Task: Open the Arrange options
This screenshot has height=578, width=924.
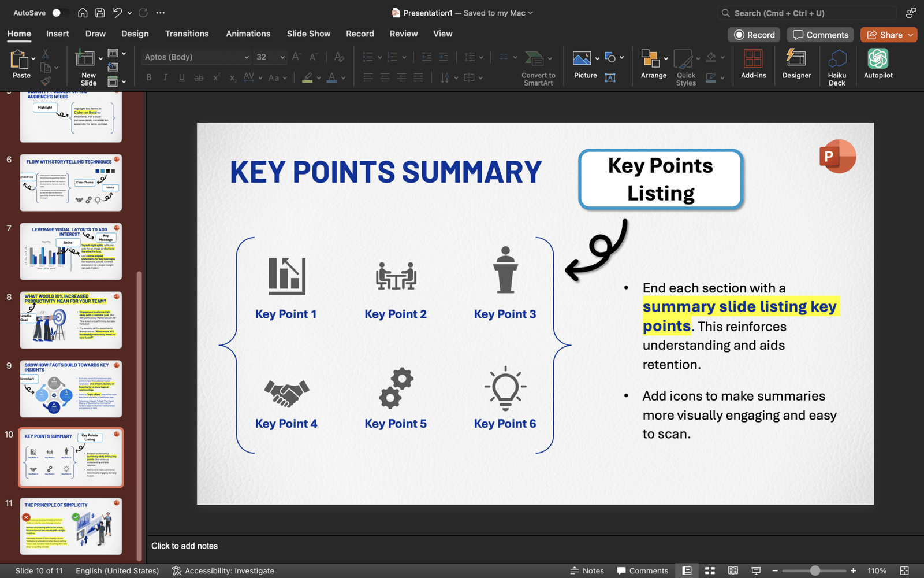Action: click(x=653, y=65)
